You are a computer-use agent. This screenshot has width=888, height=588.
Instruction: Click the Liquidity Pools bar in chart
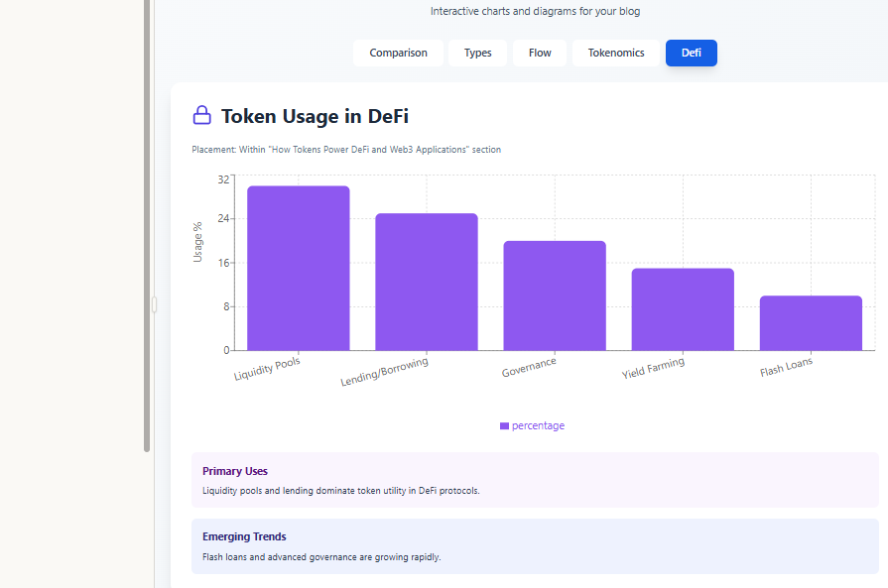pos(298,268)
